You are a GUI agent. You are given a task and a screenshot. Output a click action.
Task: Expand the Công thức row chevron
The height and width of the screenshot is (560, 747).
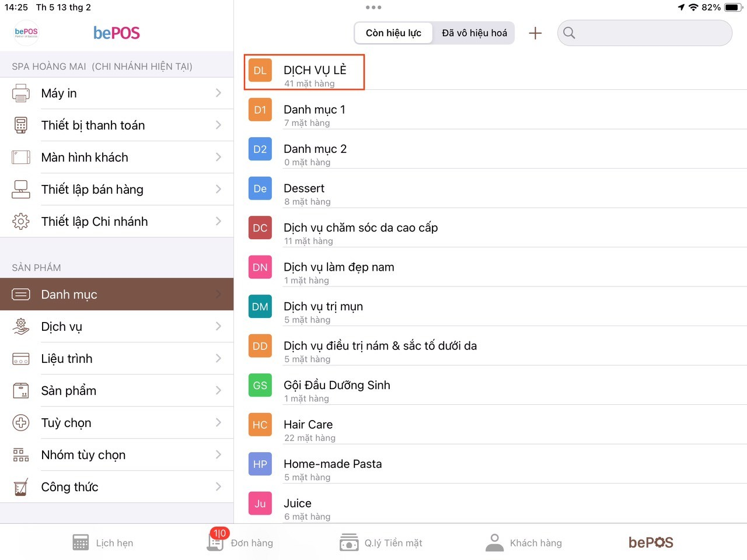tap(218, 487)
